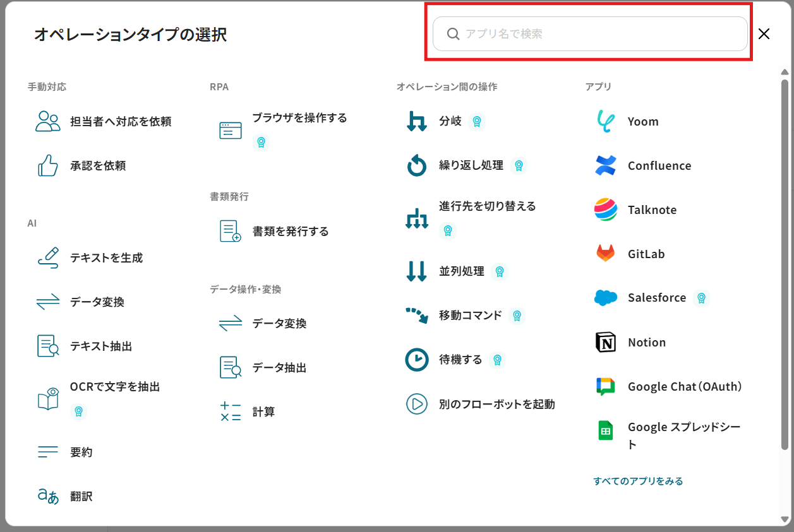Click the dialog's vertical scrollbar
This screenshot has width=794, height=532.
click(x=785, y=264)
